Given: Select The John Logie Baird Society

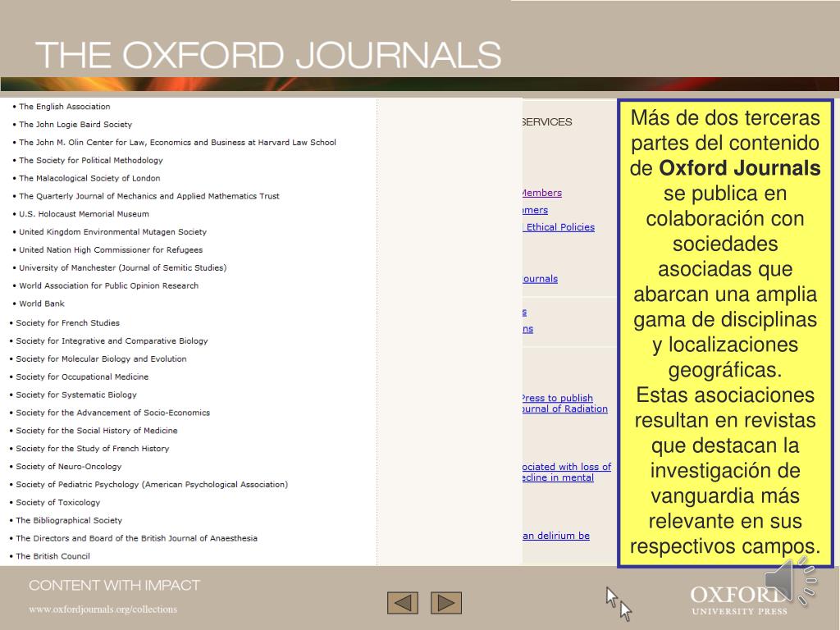Looking at the screenshot, I should pyautogui.click(x=75, y=125).
